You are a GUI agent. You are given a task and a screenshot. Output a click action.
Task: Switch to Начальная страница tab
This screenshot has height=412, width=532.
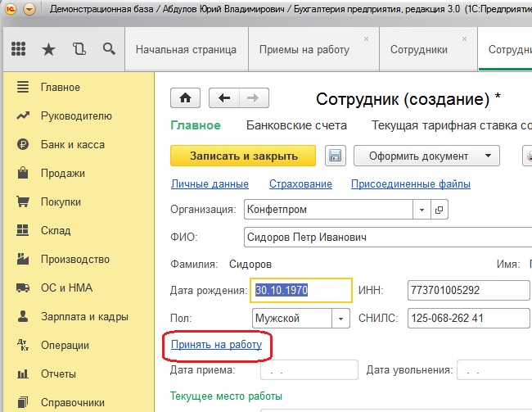tap(186, 49)
